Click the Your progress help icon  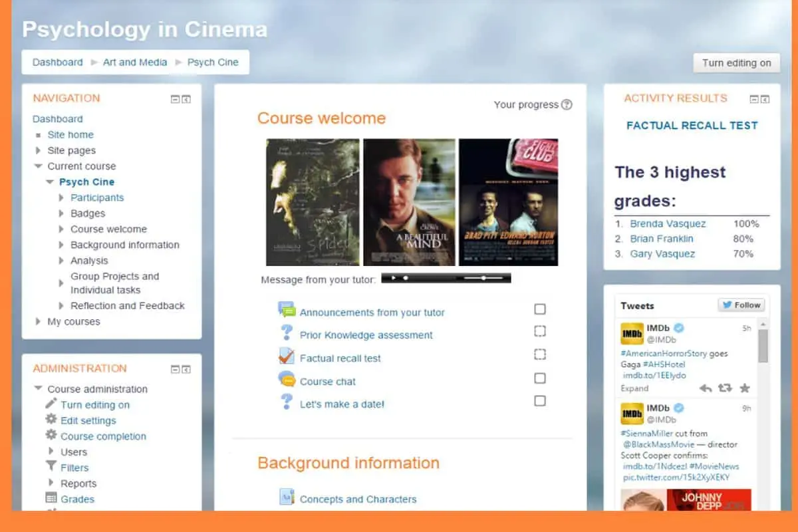(x=567, y=104)
